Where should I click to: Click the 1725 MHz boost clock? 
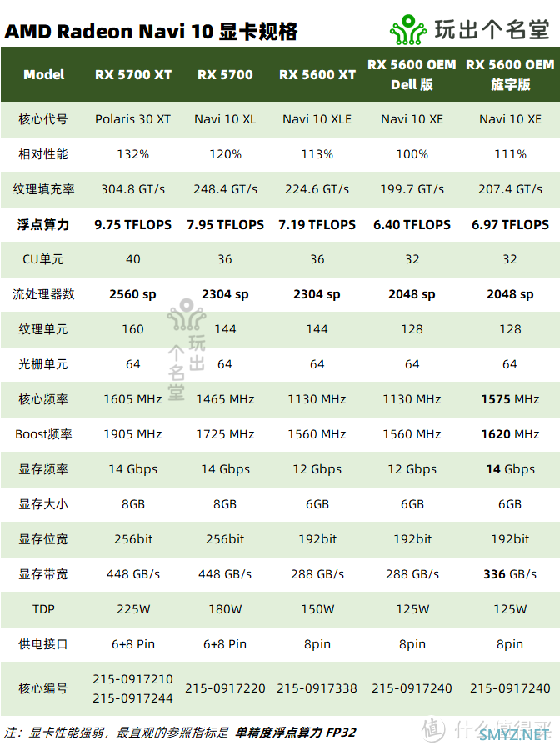[225, 434]
